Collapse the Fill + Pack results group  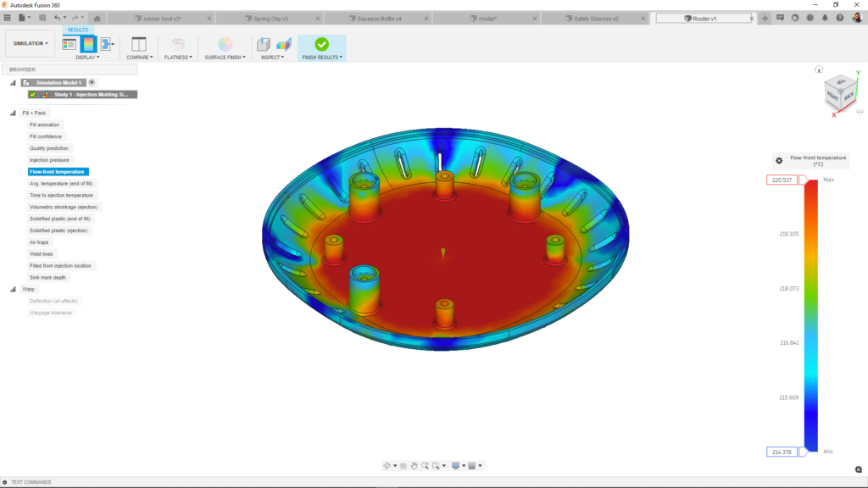pos(13,113)
